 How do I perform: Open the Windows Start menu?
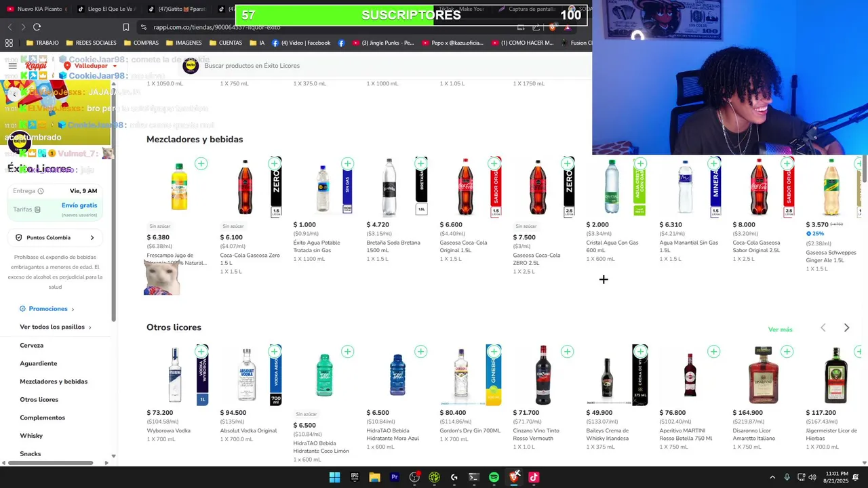click(334, 477)
